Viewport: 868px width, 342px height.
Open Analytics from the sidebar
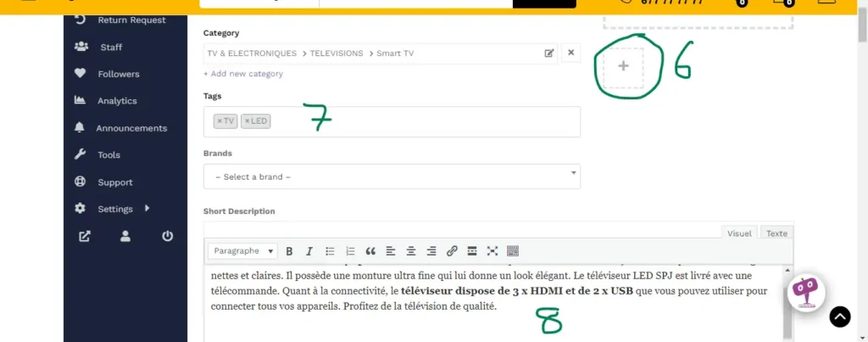point(116,101)
